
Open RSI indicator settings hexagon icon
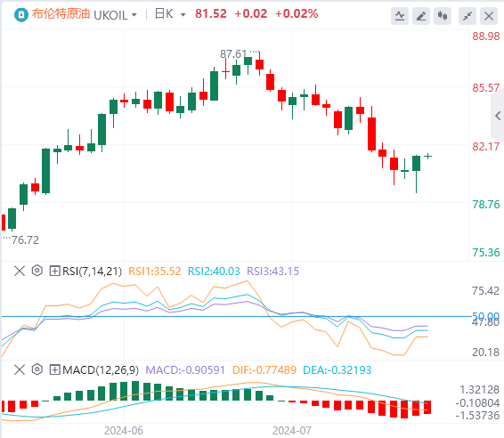tap(37, 271)
